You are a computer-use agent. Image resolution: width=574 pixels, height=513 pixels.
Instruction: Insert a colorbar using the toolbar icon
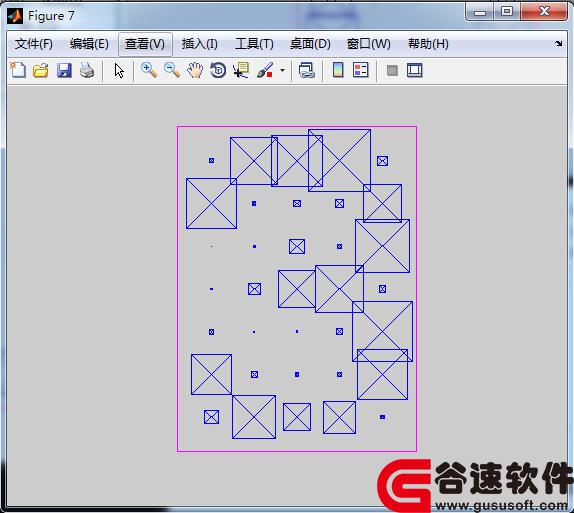pyautogui.click(x=338, y=70)
